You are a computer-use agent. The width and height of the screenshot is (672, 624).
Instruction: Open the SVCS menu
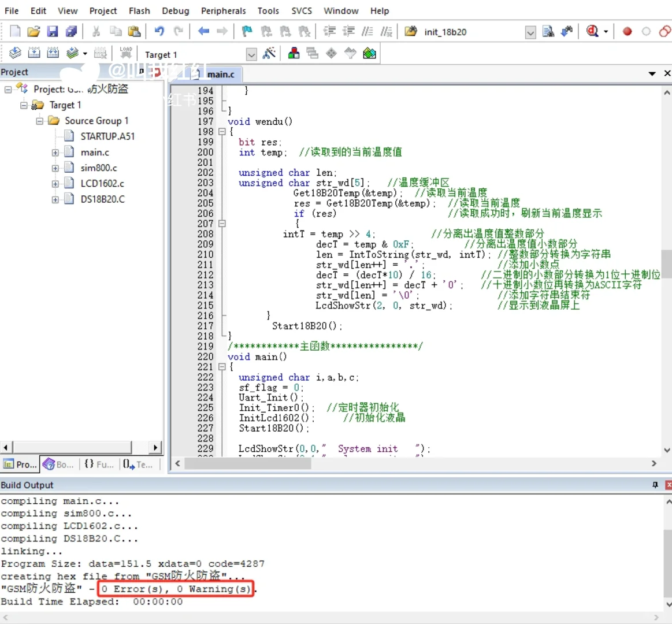(302, 11)
